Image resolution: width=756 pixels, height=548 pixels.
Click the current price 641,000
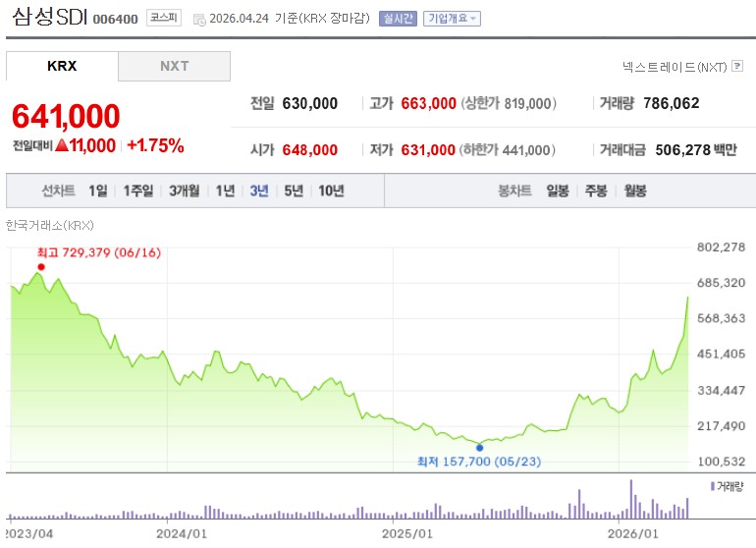point(66,116)
